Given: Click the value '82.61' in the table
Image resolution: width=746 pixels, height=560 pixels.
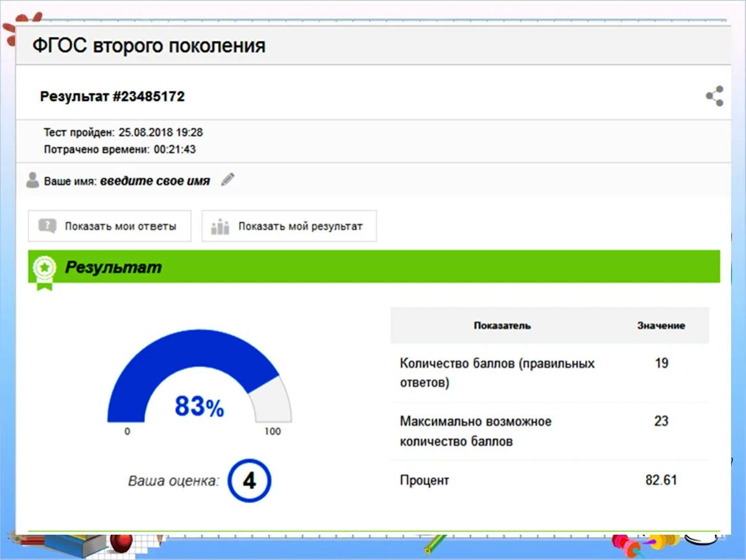Looking at the screenshot, I should pos(661,480).
